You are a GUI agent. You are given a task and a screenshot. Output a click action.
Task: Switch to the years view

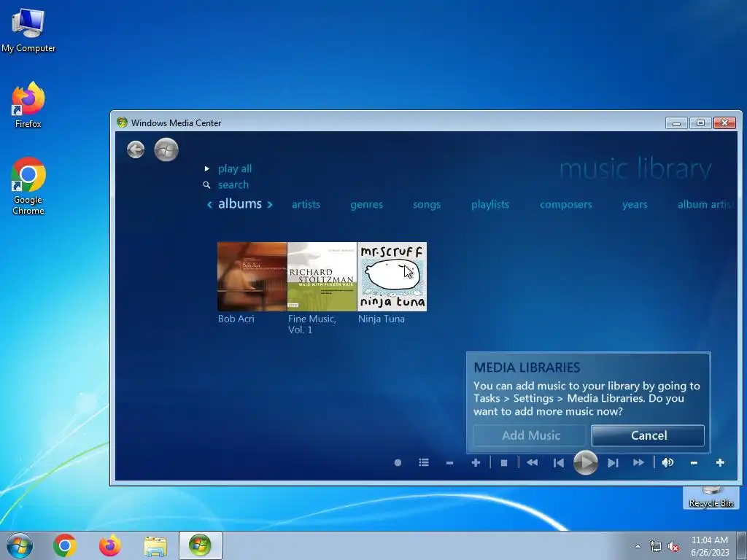635,205
